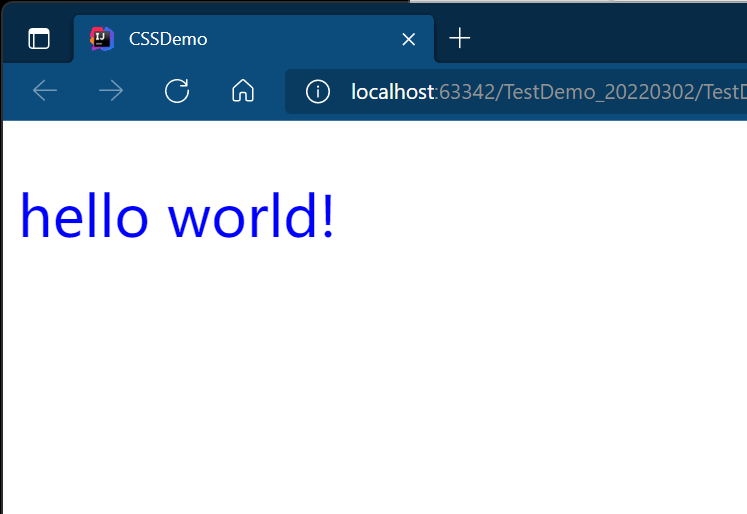Image resolution: width=747 pixels, height=514 pixels.
Task: Open the tab actions menu icon
Action: 39,39
